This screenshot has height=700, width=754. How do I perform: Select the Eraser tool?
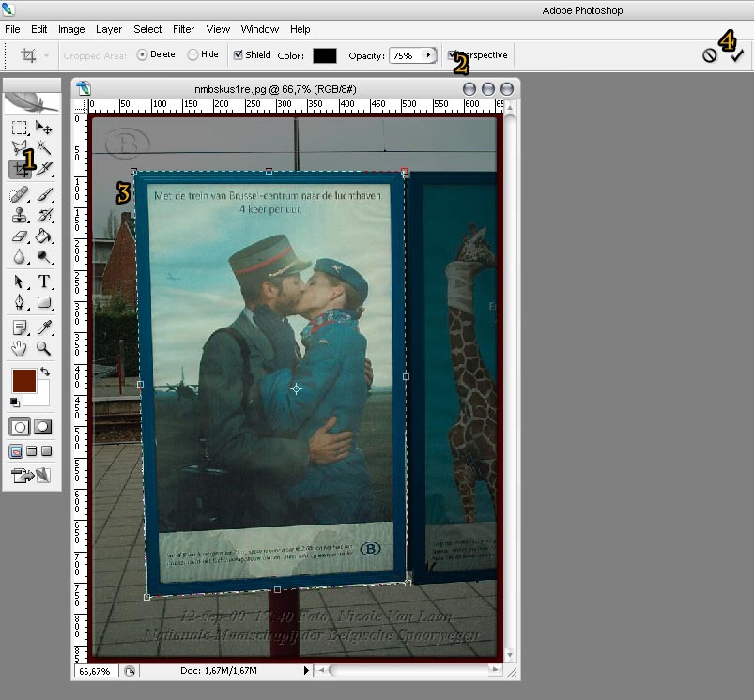[19, 236]
